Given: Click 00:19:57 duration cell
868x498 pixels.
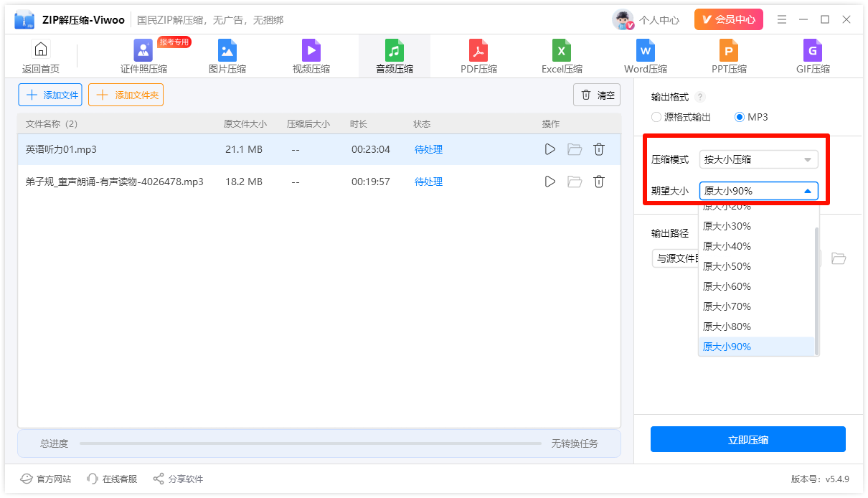Looking at the screenshot, I should 371,182.
